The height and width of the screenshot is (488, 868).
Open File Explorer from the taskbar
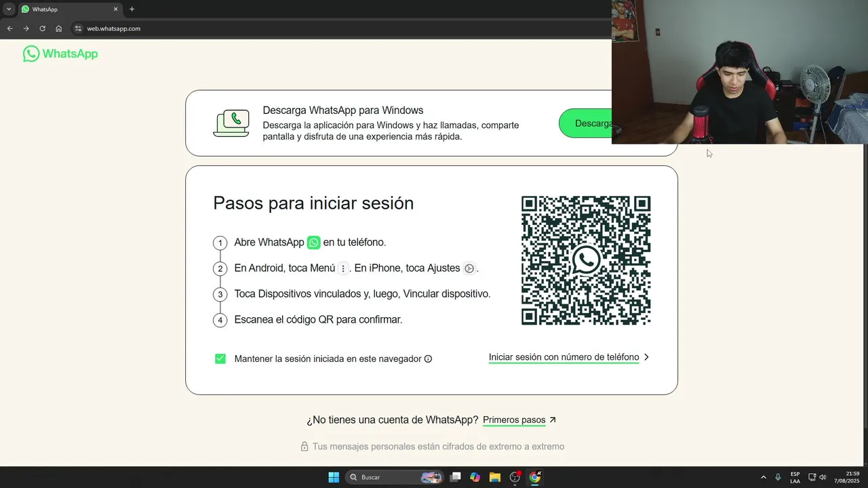coord(495,477)
